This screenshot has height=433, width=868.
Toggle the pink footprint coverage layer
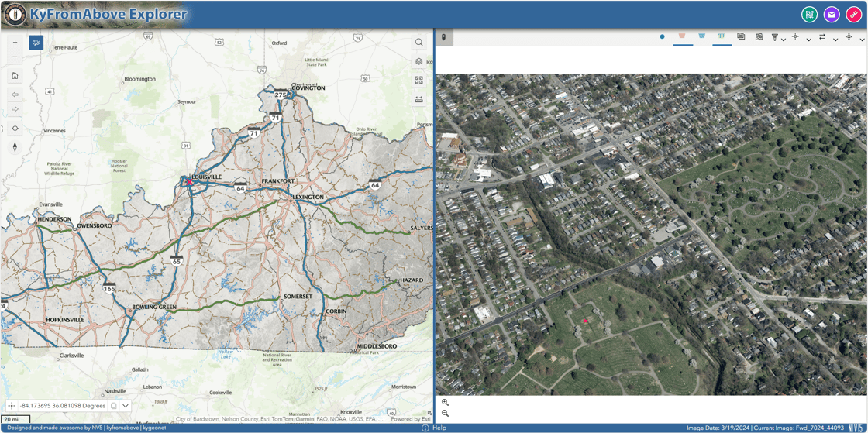click(683, 36)
